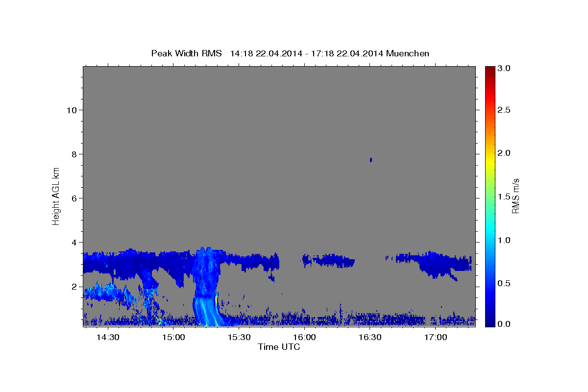The width and height of the screenshot is (588, 392).
Task: Click the colorbar value 0.5
Action: coord(504,283)
